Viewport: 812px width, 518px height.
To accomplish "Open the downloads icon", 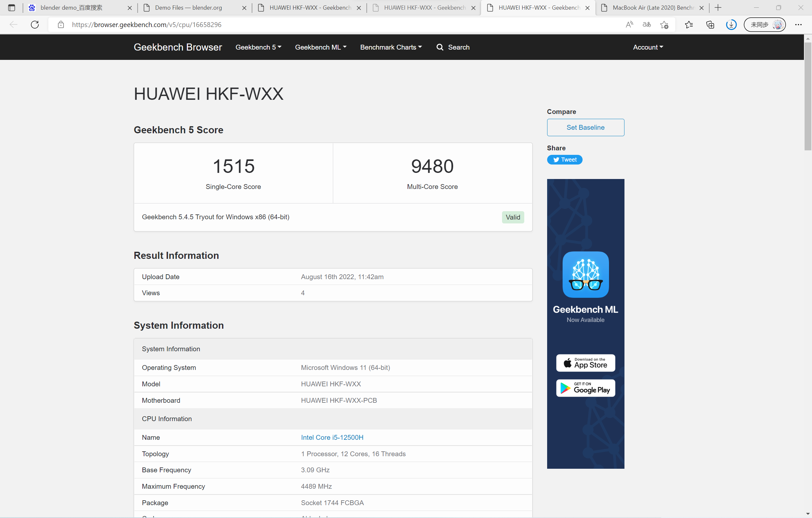I will [731, 24].
